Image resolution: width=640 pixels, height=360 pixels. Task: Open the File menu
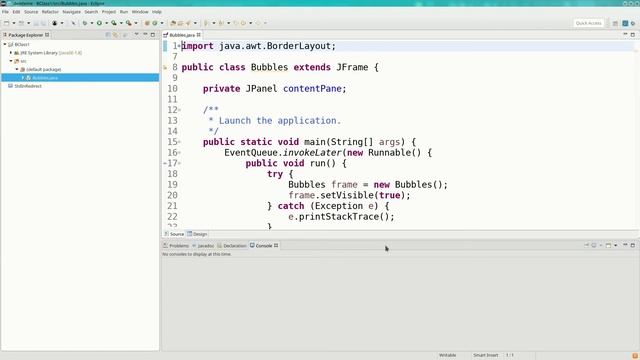pyautogui.click(x=5, y=12)
